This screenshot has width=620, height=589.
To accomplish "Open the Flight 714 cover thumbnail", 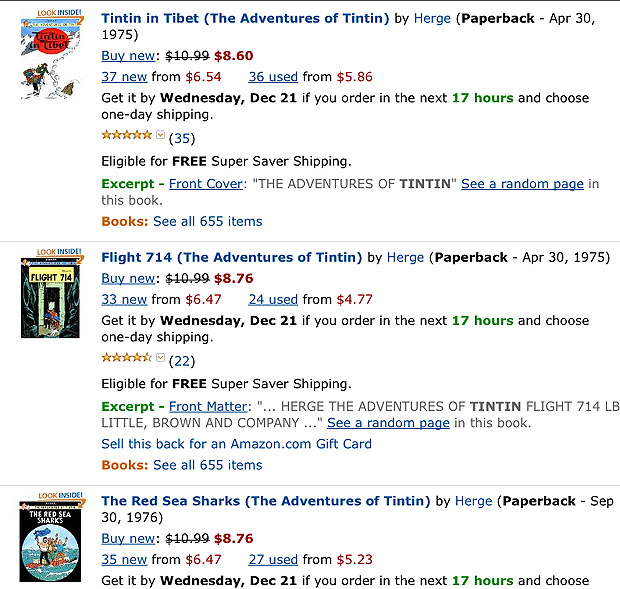I will coord(50,297).
